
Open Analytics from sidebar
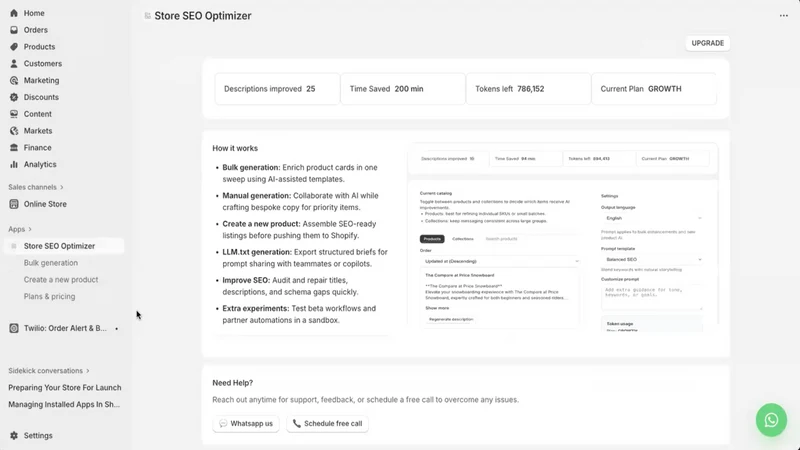click(40, 165)
